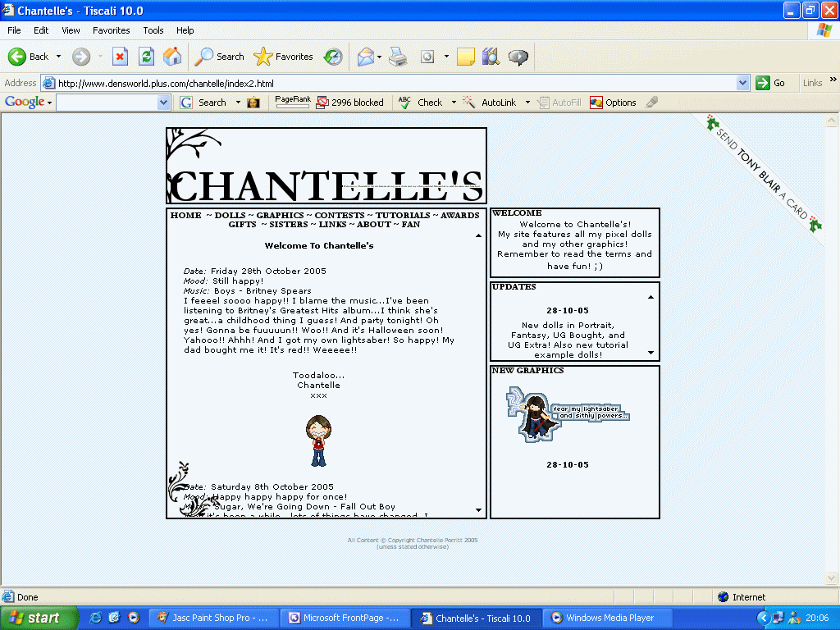840x630 pixels.
Task: Open the ABOUT page link
Action: point(374,225)
